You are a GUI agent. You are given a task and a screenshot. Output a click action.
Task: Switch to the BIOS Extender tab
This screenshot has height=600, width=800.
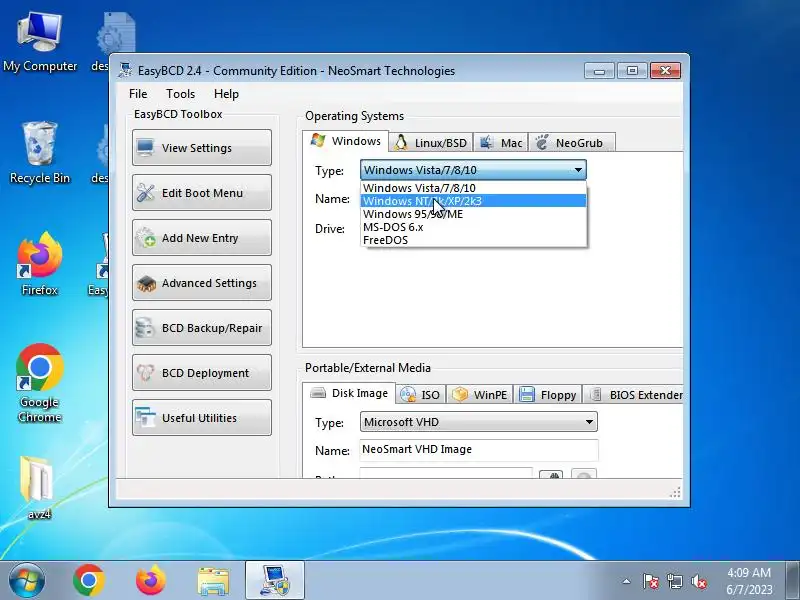[x=633, y=394]
